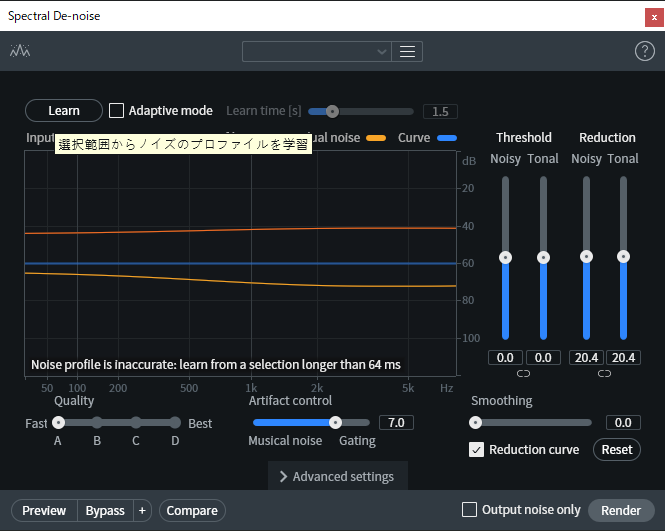Screen dimensions: 665x531
Task: Select Quality option D
Action: click(175, 422)
